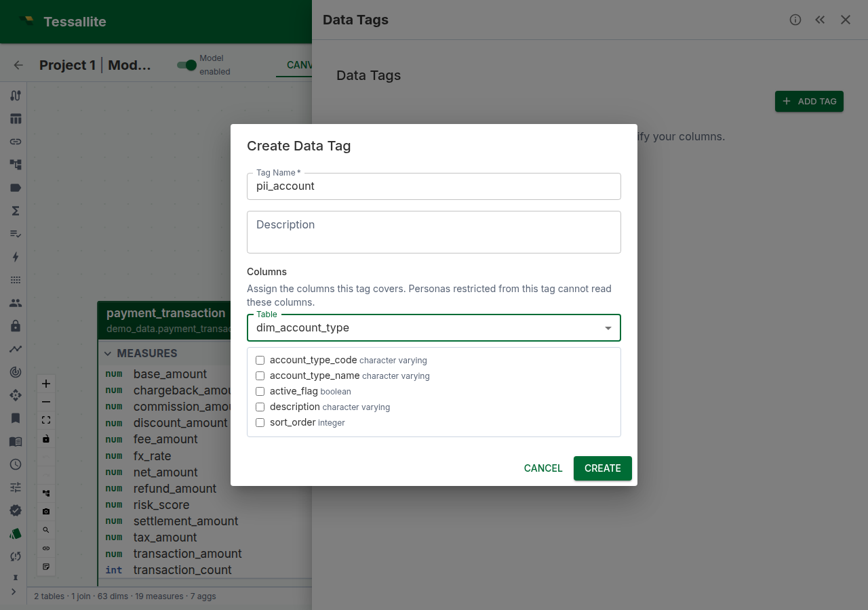This screenshot has width=868, height=610.
Task: Open the open-book documentation icon in the sidebar
Action: click(16, 441)
